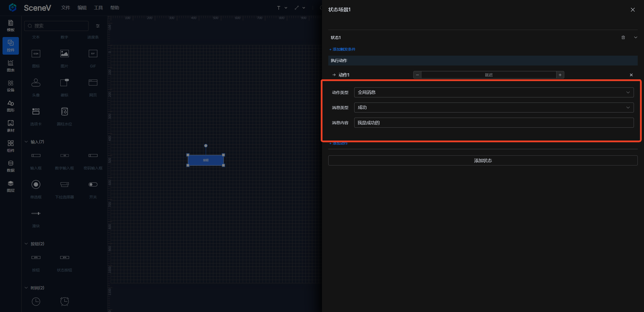Increase delay with the plus stepper
This screenshot has width=644, height=312.
click(x=560, y=75)
